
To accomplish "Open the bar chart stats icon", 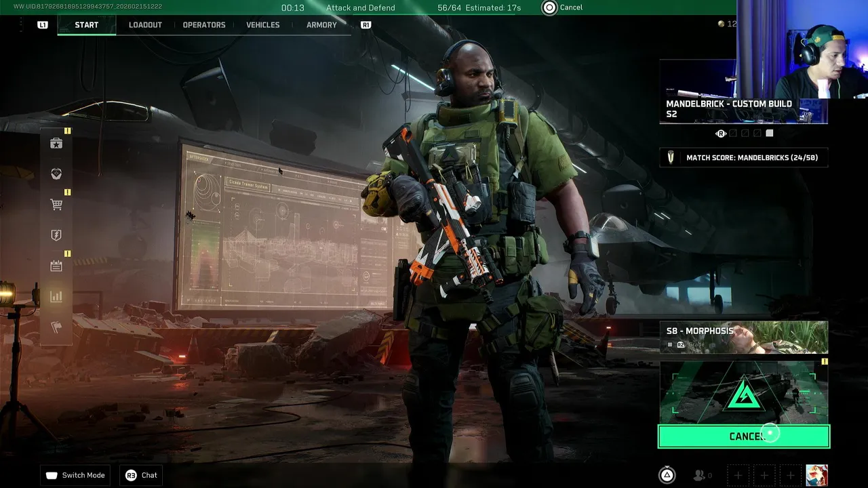I will pos(56,296).
